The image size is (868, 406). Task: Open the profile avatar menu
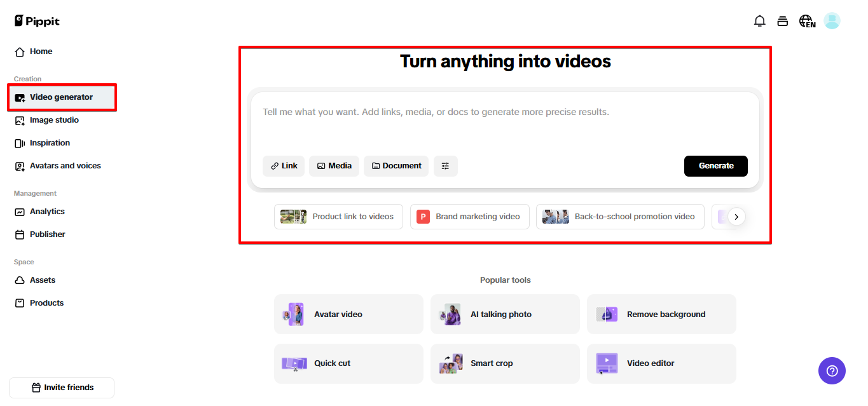(x=832, y=20)
